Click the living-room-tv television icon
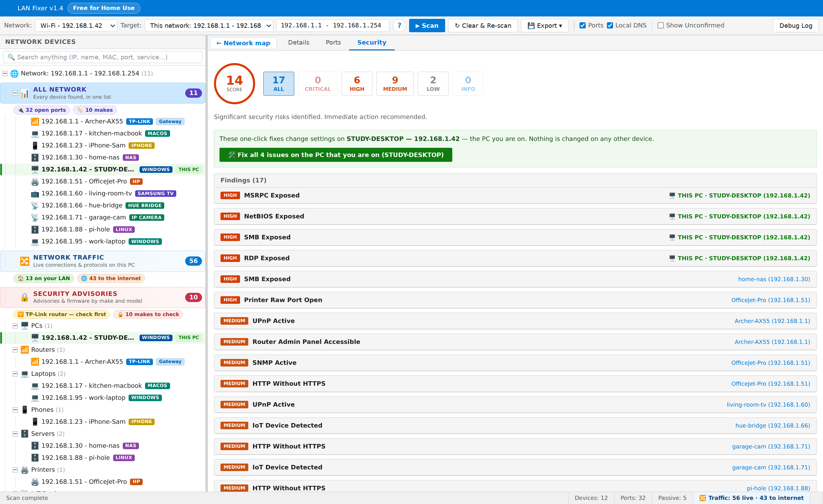Viewport: 823px width, 504px height. point(35,193)
